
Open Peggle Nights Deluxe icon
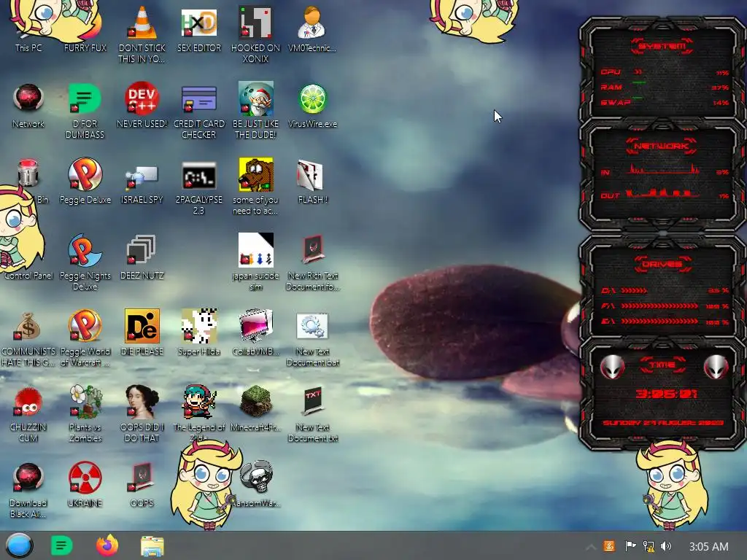[85, 262]
